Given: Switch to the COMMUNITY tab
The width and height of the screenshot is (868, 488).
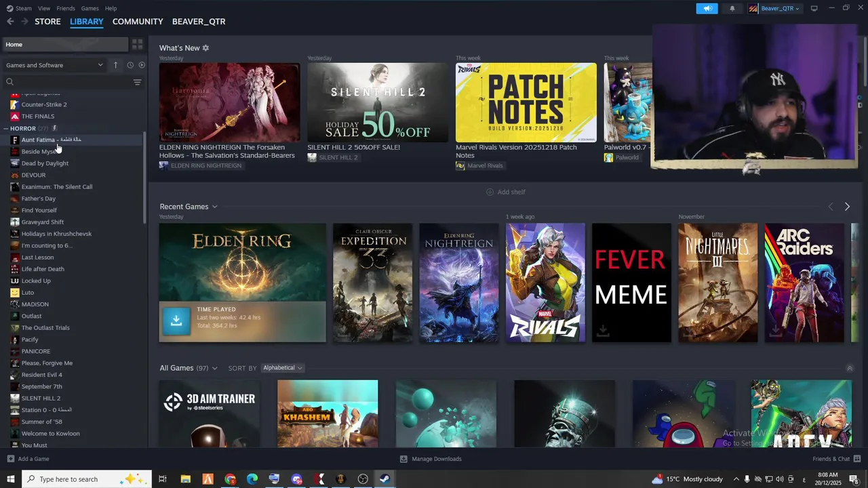Looking at the screenshot, I should tap(138, 22).
